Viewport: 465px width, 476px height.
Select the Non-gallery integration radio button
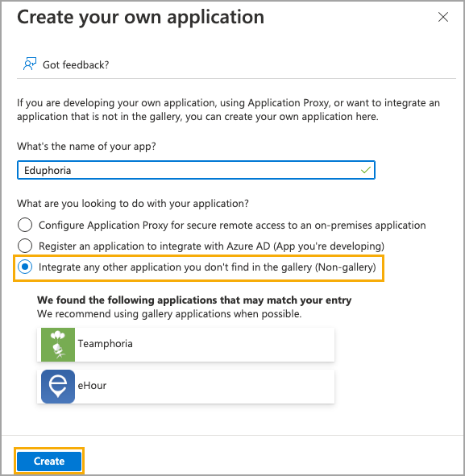tap(25, 267)
